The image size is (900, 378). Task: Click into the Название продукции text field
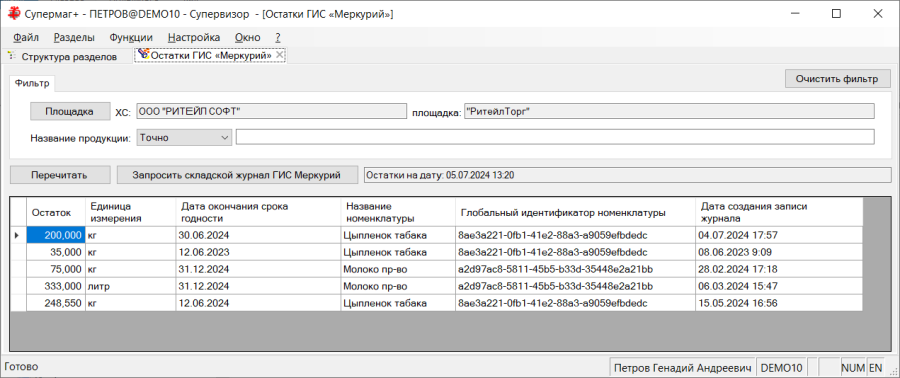click(555, 138)
